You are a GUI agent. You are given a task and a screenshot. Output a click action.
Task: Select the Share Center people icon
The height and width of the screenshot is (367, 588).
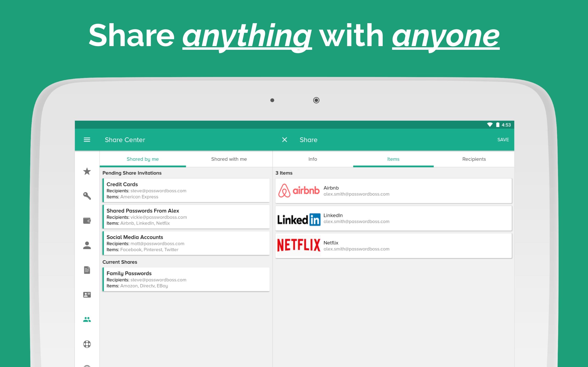[x=87, y=320]
